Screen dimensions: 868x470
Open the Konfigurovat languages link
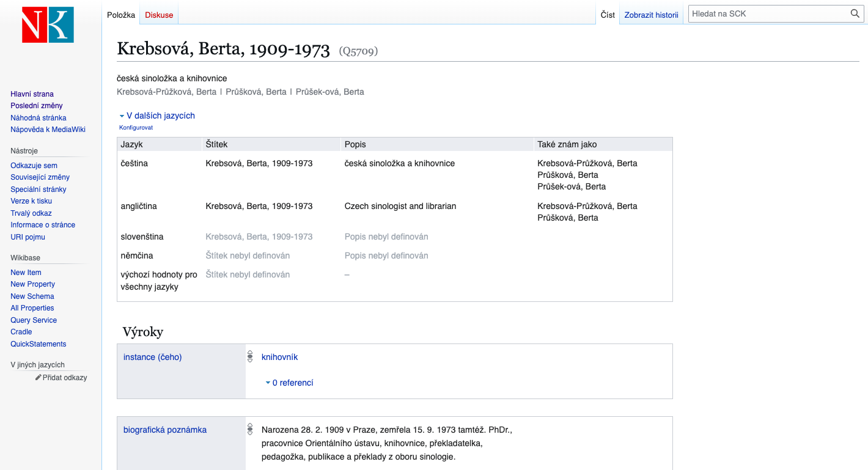[x=136, y=128]
